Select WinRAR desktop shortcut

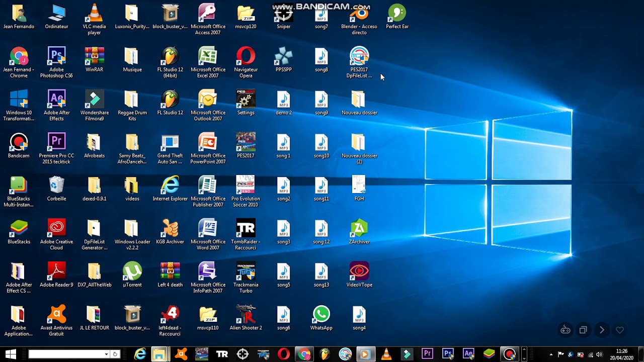[x=94, y=59]
